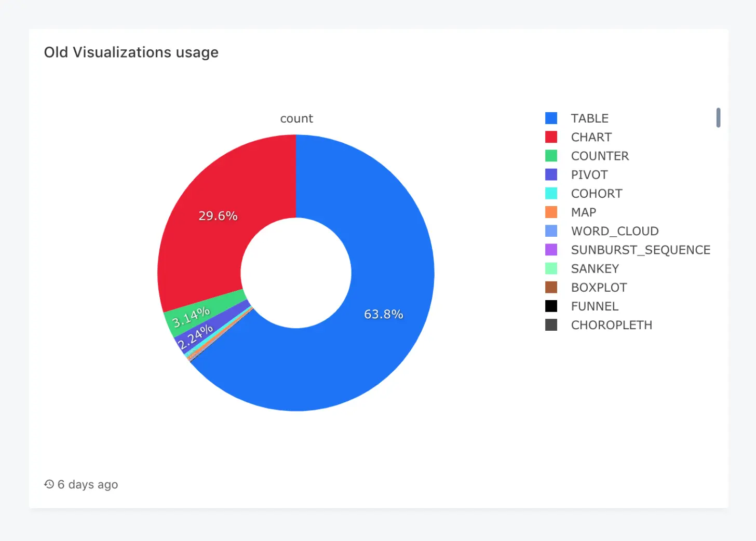The image size is (756, 541).
Task: Select the 3.14% green pie slice
Action: click(191, 317)
